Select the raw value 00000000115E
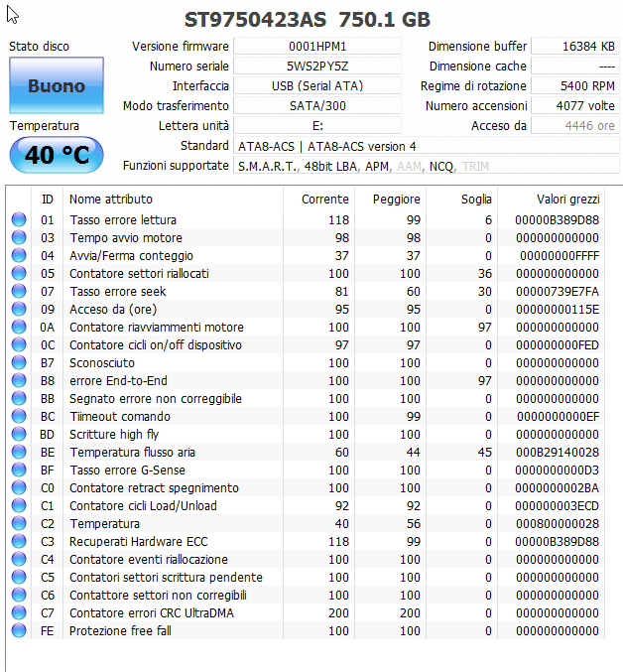Viewport: 623px width, 672px height. (558, 309)
